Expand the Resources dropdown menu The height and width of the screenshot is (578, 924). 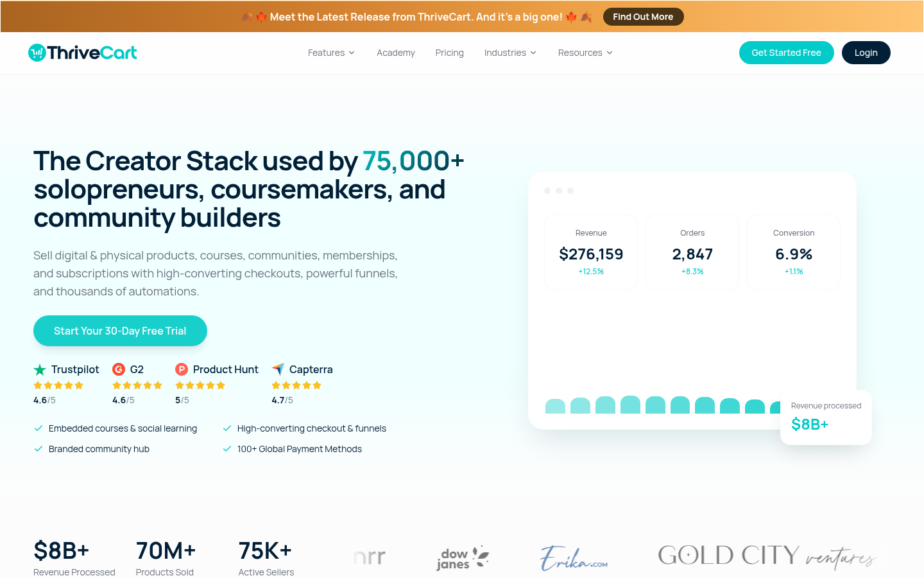click(585, 53)
